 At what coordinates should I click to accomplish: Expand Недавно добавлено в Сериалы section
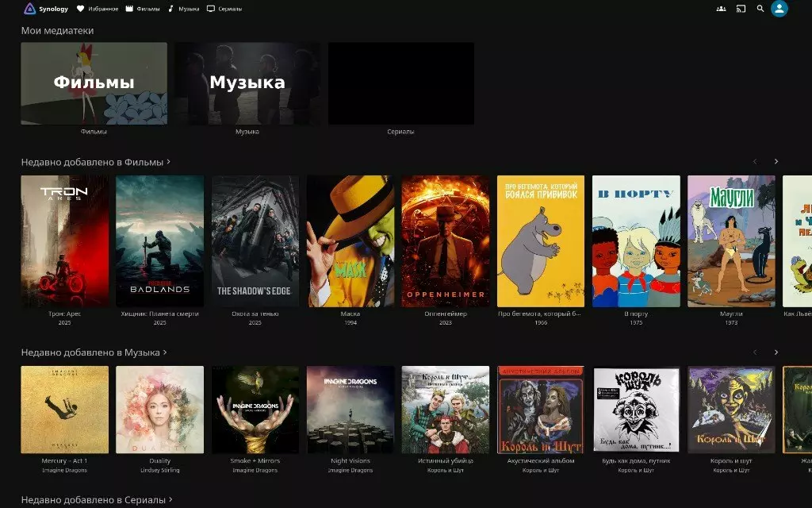coord(97,500)
